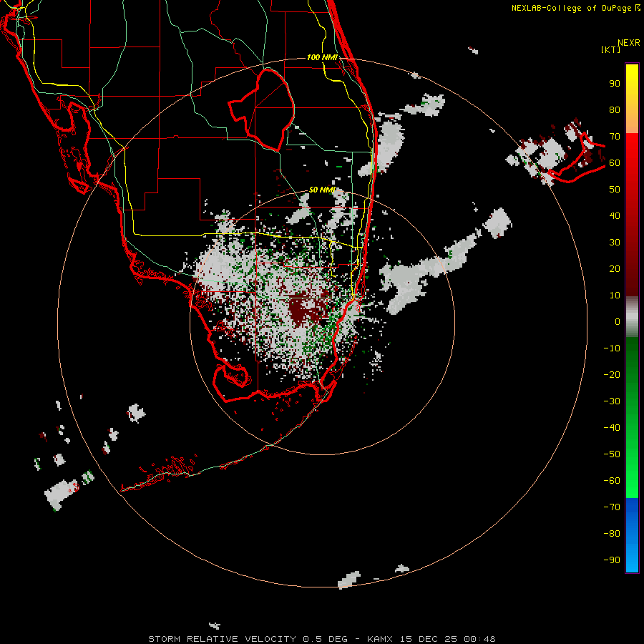Click the -90 value on the velocity scale
The width and height of the screenshot is (644, 644).
point(612,560)
